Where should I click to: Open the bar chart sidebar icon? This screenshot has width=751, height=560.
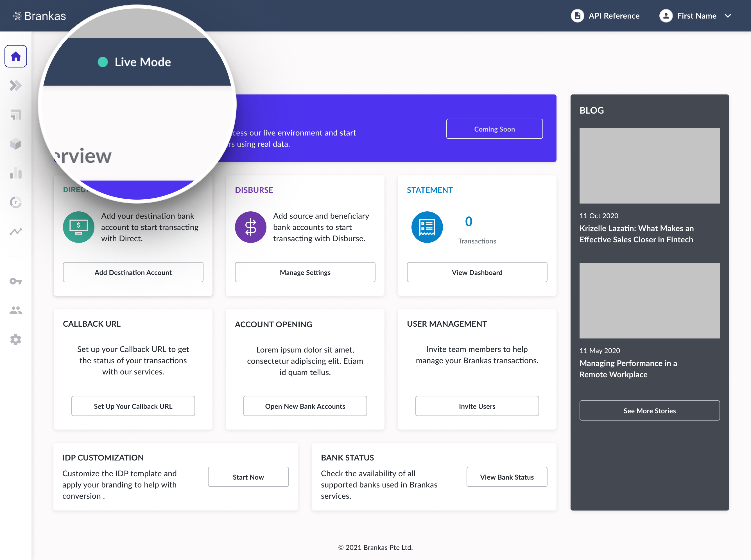click(15, 173)
